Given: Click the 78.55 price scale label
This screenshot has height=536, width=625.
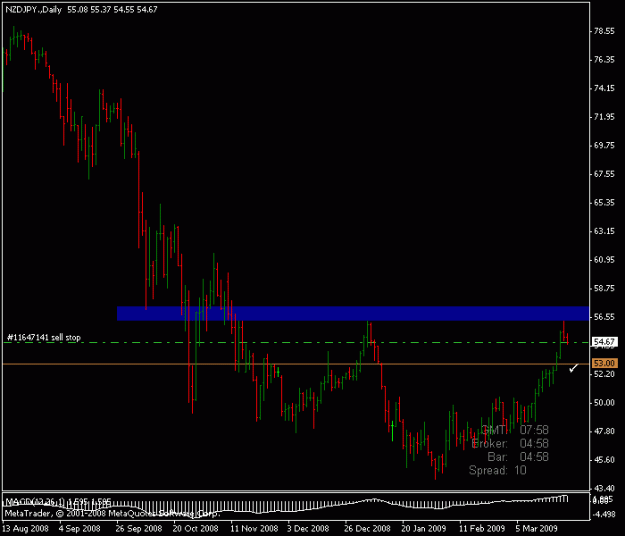Looking at the screenshot, I should 604,31.
